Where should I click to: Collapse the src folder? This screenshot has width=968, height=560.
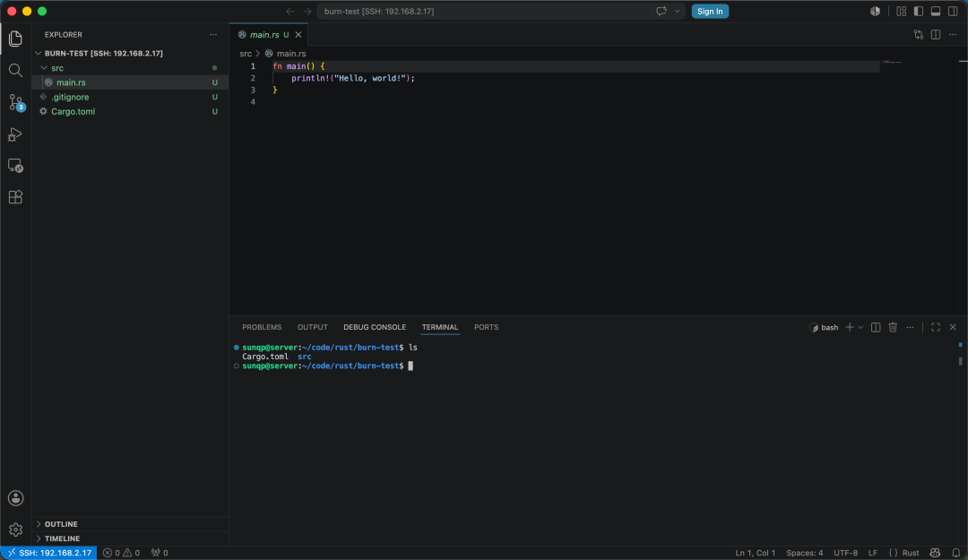coord(44,68)
